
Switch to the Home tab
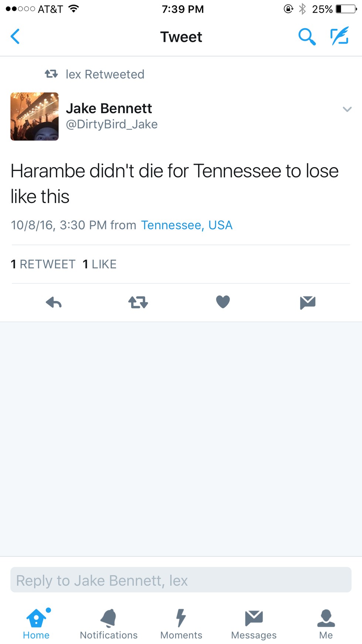[36, 624]
